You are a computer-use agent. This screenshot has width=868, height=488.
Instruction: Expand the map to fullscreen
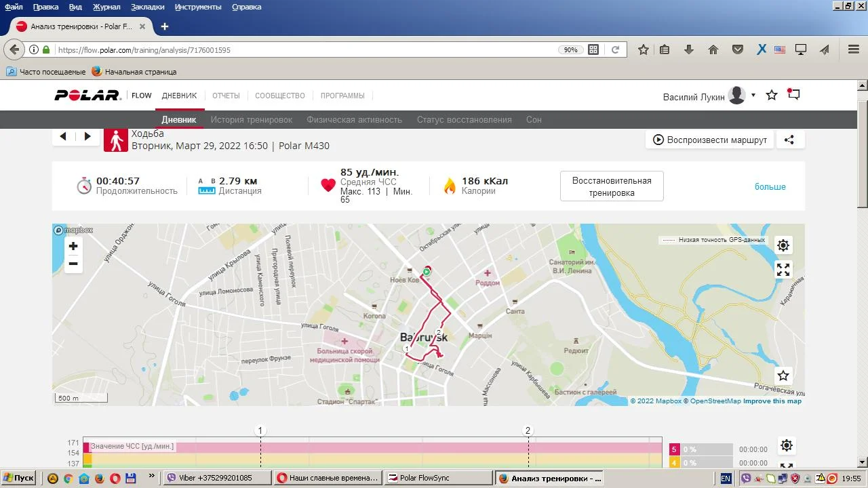pyautogui.click(x=783, y=270)
